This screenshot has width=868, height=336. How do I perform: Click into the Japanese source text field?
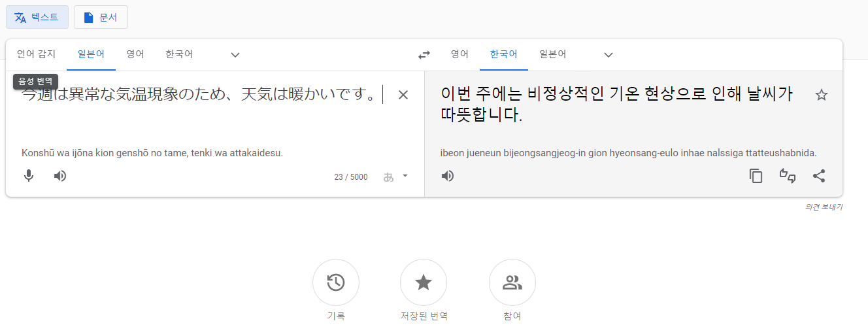point(203,95)
